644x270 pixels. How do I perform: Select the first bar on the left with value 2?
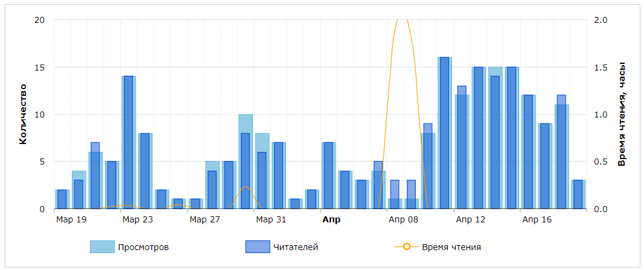(x=62, y=199)
